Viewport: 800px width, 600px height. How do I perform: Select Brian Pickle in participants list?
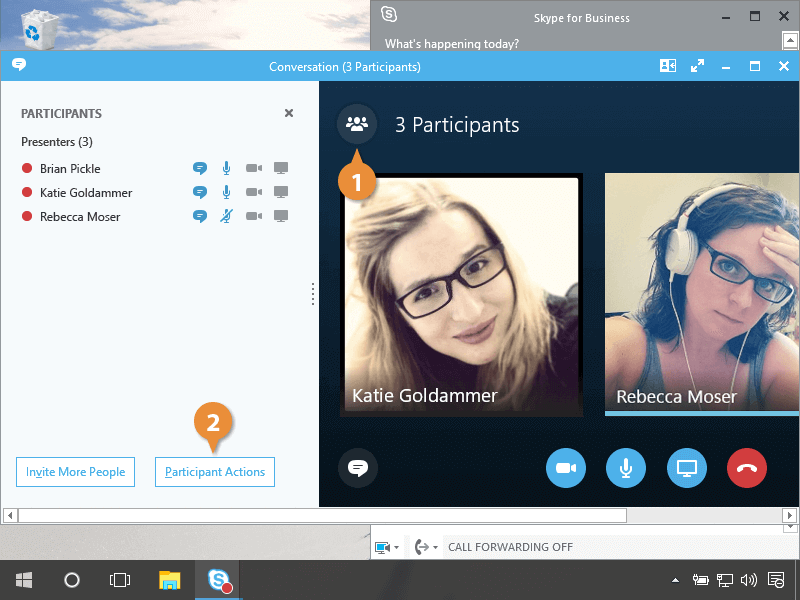click(x=70, y=168)
